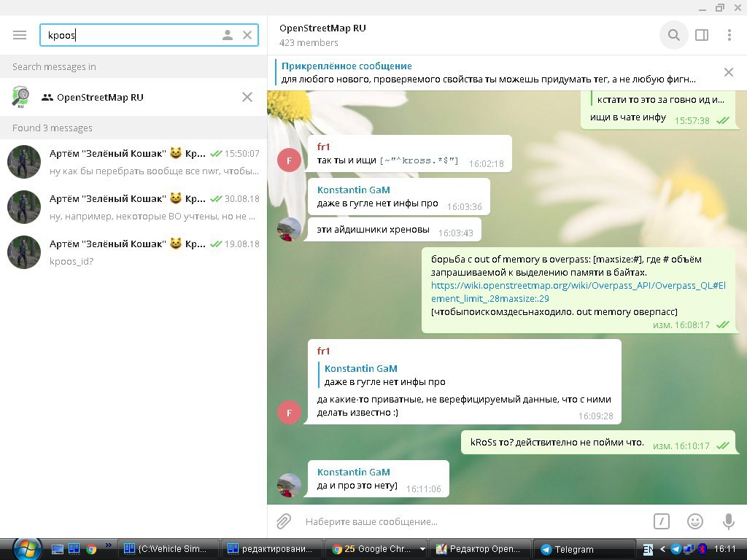Screen dimensions: 747x560
Task: Click Konstantin GaM name on 16:03:36 message
Action: point(354,190)
